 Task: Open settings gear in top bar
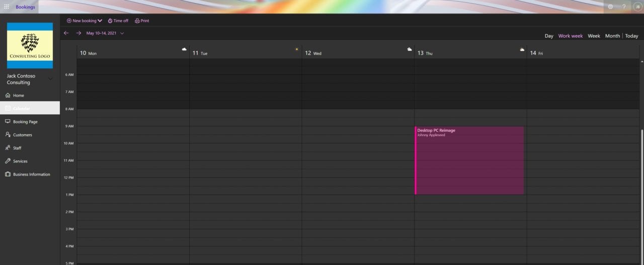tap(610, 7)
